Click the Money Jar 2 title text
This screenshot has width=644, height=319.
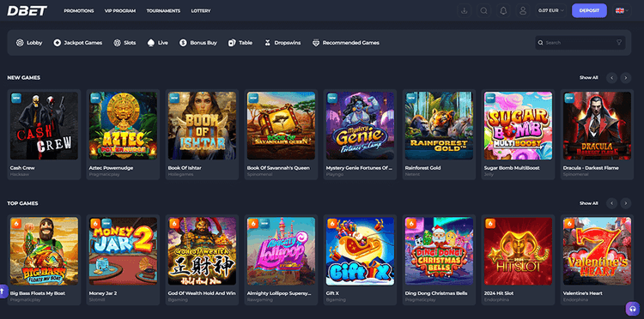pyautogui.click(x=103, y=293)
